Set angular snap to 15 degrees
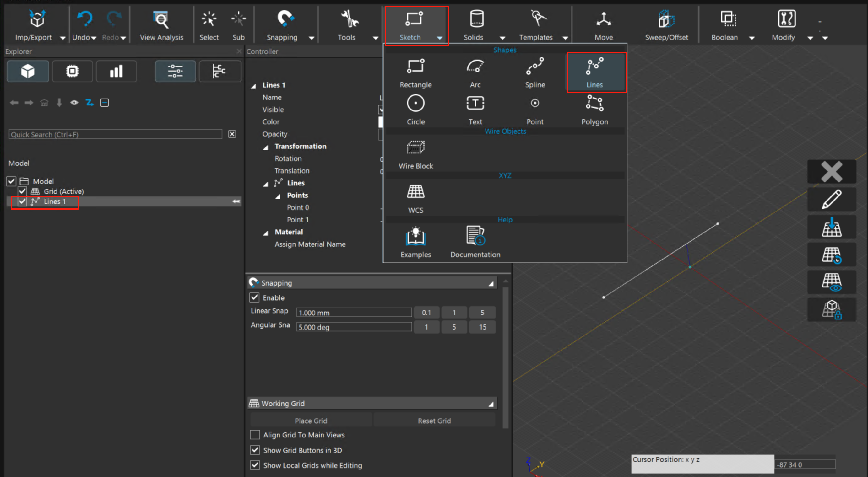Viewport: 868px width, 477px height. click(482, 327)
